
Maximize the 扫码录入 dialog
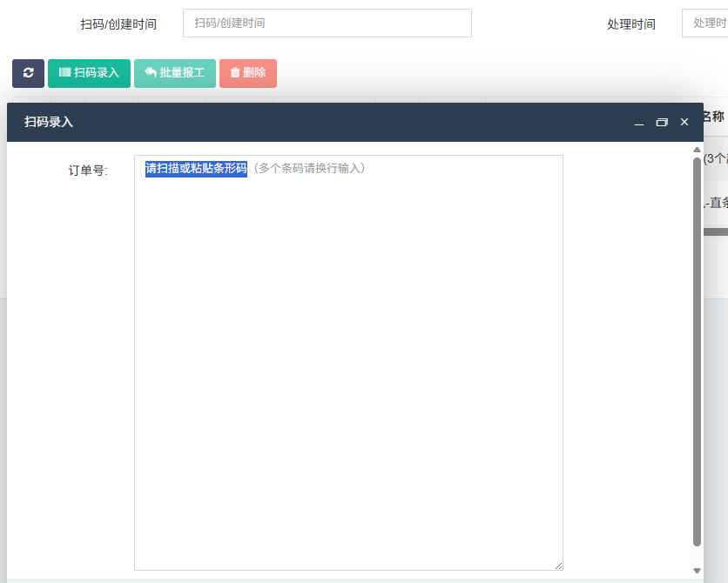coord(662,123)
